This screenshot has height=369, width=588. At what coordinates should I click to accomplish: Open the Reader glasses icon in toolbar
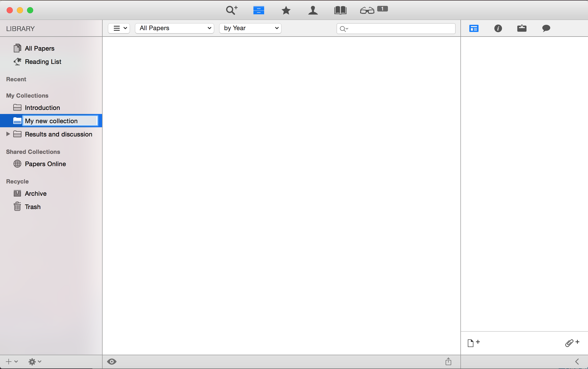click(367, 10)
